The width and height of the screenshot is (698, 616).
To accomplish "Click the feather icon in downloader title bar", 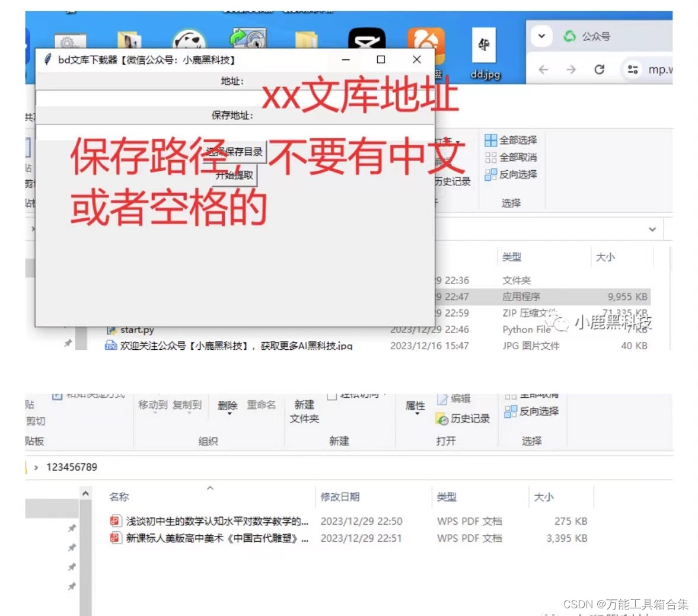I will [47, 59].
